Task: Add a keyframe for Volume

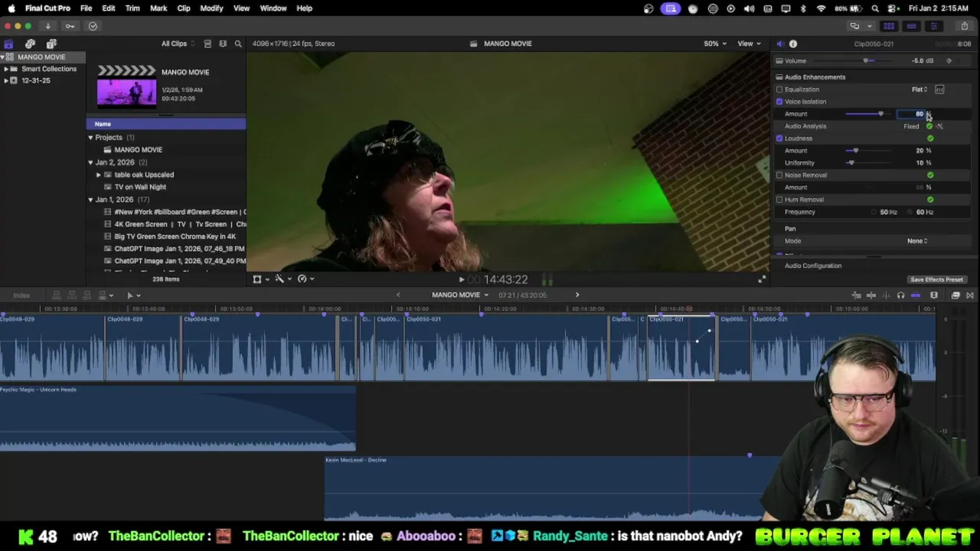Action: point(949,60)
